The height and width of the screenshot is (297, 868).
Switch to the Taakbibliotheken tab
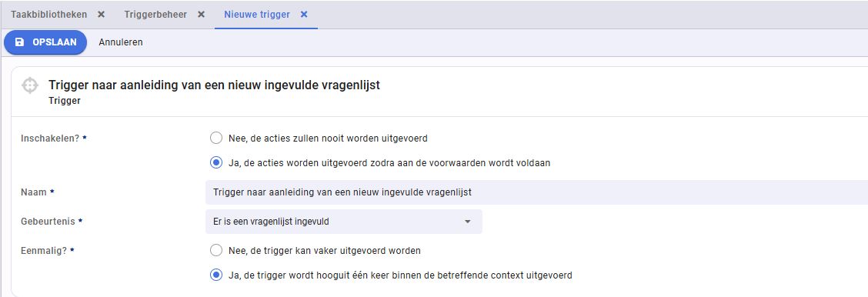[48, 15]
